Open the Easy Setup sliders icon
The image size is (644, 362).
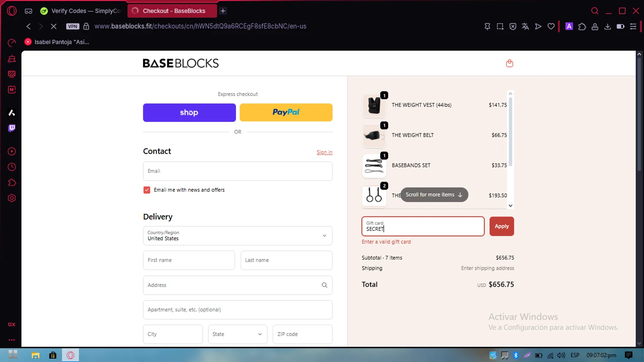tap(633, 27)
